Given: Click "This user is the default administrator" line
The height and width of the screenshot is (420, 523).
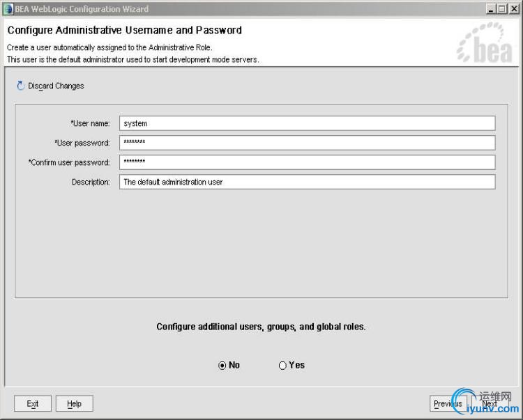Looking at the screenshot, I should [x=132, y=60].
